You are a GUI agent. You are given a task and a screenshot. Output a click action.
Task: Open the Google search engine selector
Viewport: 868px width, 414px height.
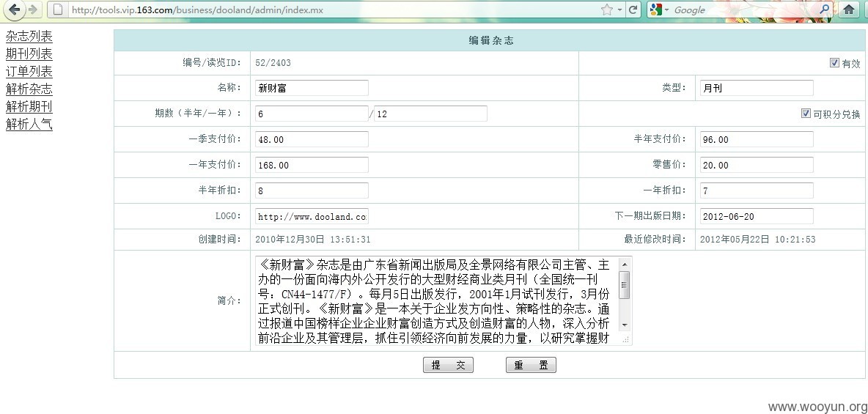659,10
